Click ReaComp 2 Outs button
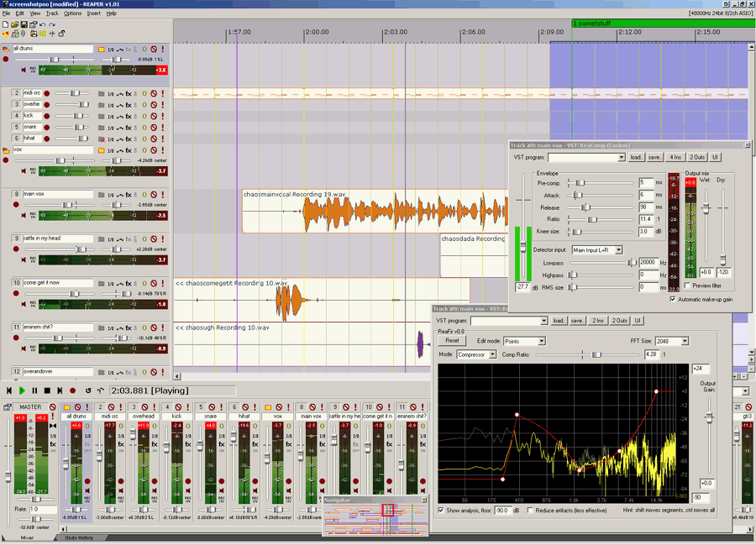The image size is (756, 545). [696, 158]
